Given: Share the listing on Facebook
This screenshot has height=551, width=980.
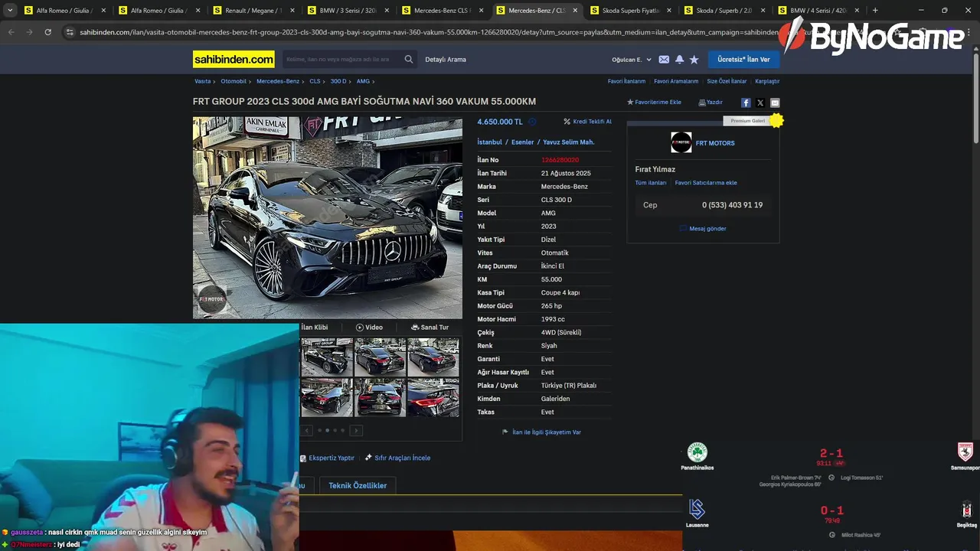Looking at the screenshot, I should [x=746, y=103].
